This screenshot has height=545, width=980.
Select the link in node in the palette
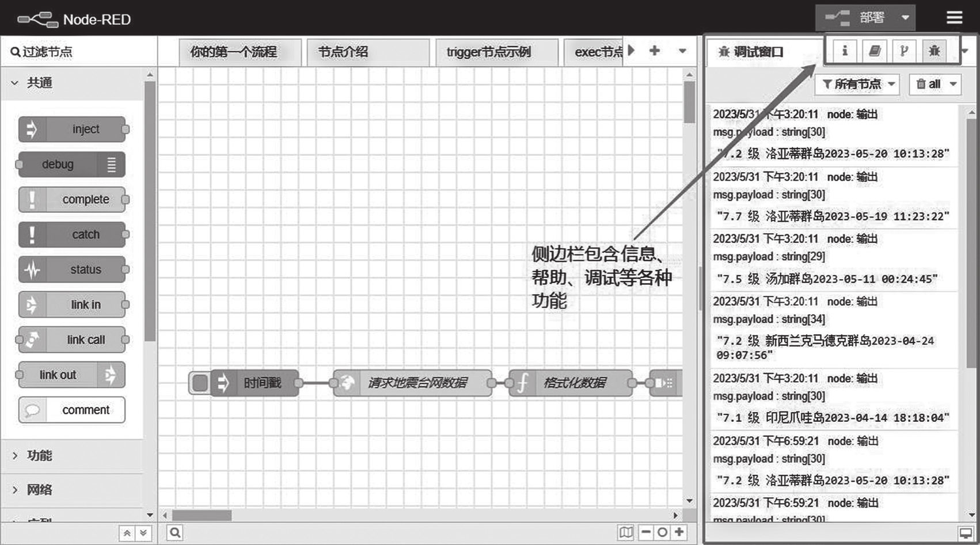(x=72, y=304)
